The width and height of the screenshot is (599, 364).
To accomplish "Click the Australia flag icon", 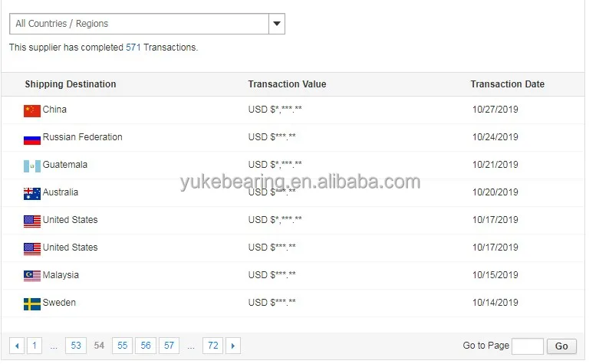I will pyautogui.click(x=32, y=194).
